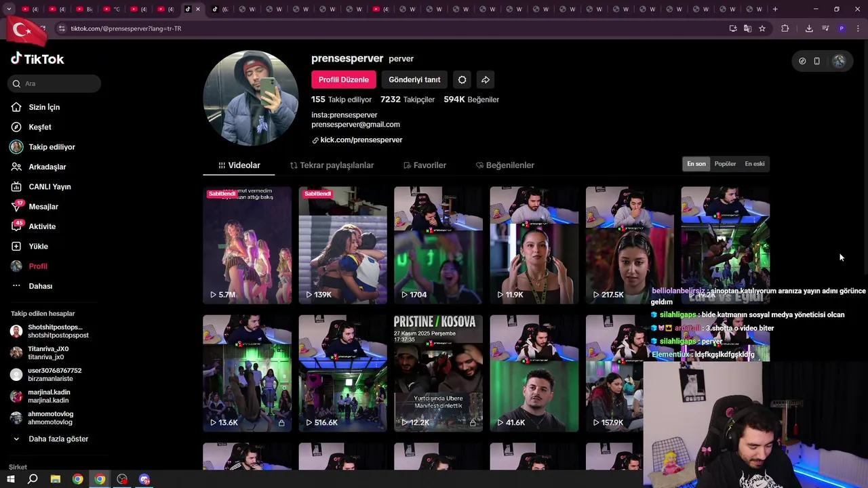
Task: Click Gönderiyi tanıt button
Action: coord(414,80)
